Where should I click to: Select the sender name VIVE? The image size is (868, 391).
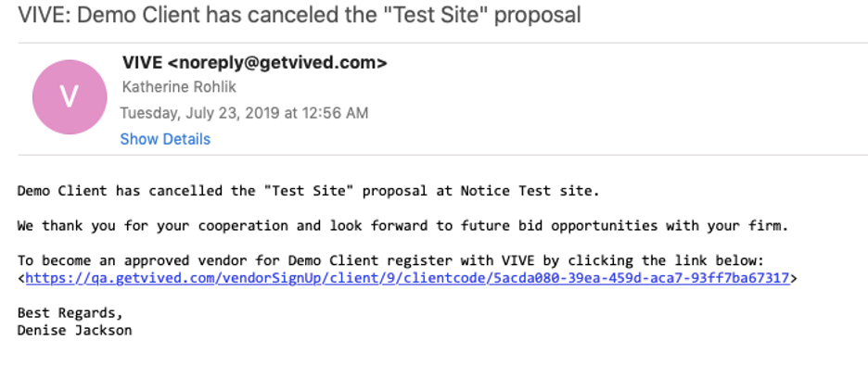click(142, 63)
